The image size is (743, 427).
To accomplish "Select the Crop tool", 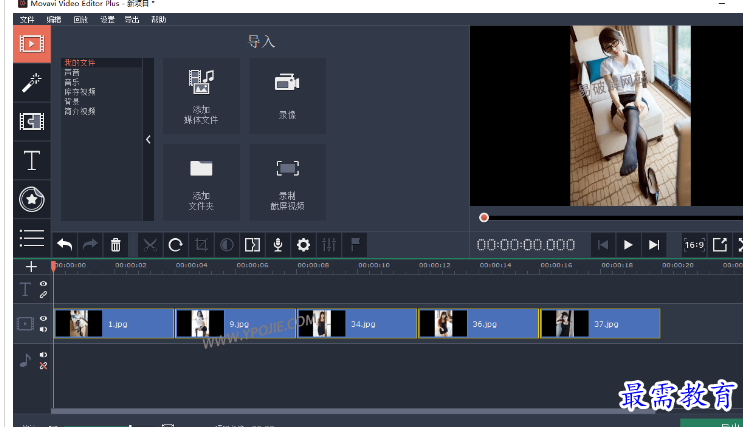I will 201,245.
